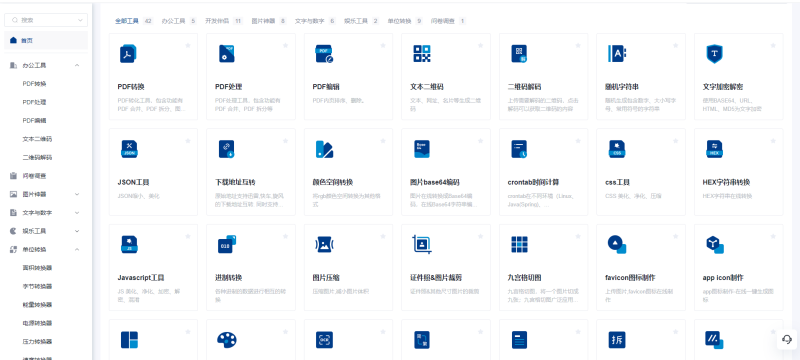
Task: Click the 九宫格切图 card title
Action: (x=524, y=278)
